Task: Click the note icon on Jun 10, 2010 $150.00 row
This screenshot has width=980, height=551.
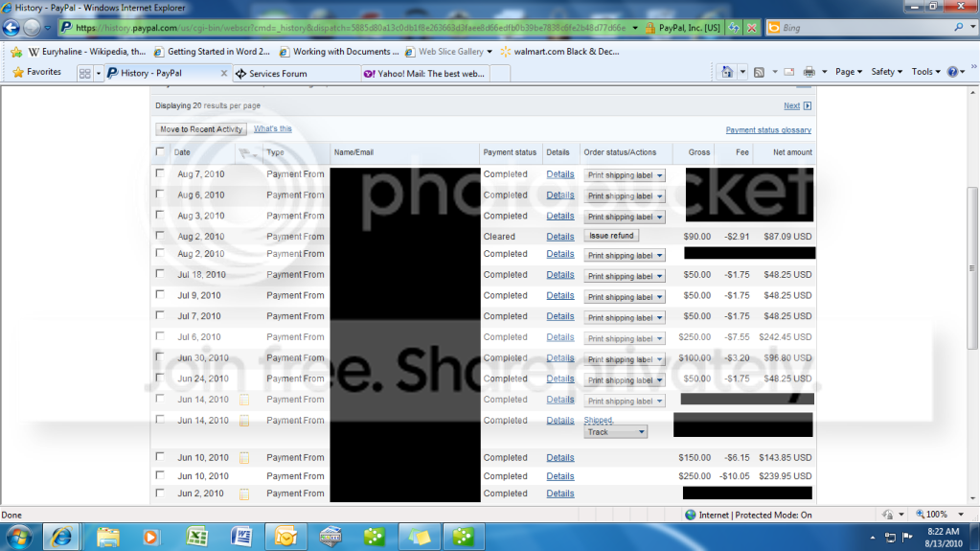Action: tap(244, 458)
